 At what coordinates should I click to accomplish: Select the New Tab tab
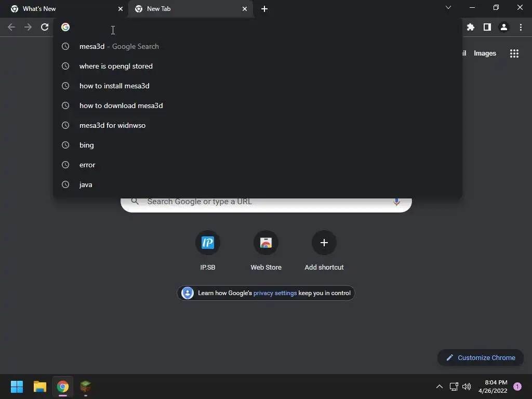pos(191,9)
